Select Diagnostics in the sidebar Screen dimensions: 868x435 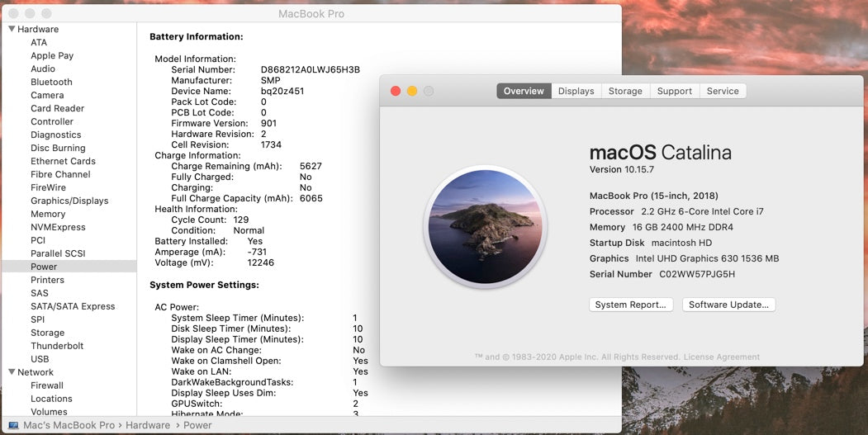coord(56,135)
